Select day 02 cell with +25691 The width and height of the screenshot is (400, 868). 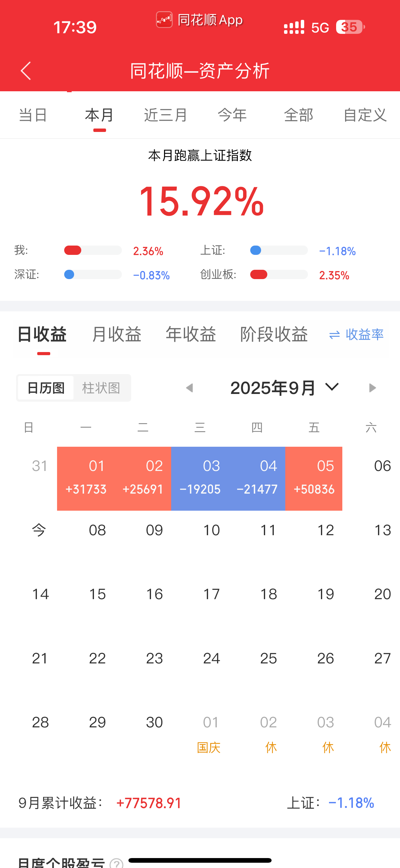143,479
